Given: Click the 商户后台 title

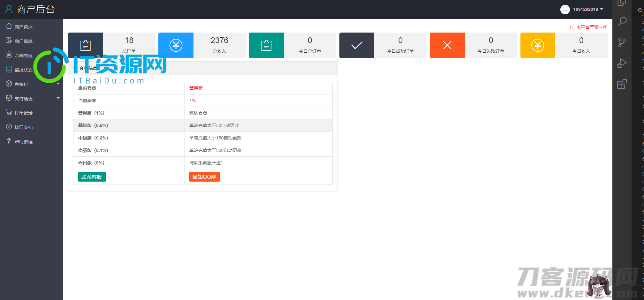Looking at the screenshot, I should click(36, 9).
